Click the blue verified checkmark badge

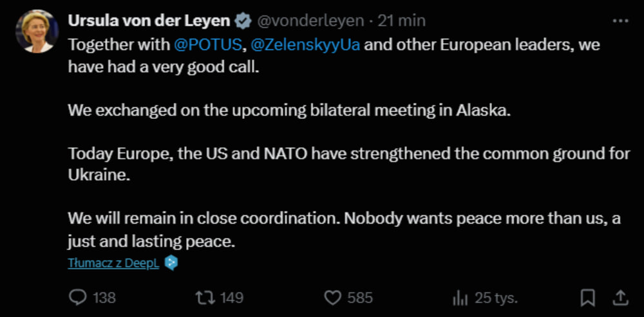click(243, 21)
